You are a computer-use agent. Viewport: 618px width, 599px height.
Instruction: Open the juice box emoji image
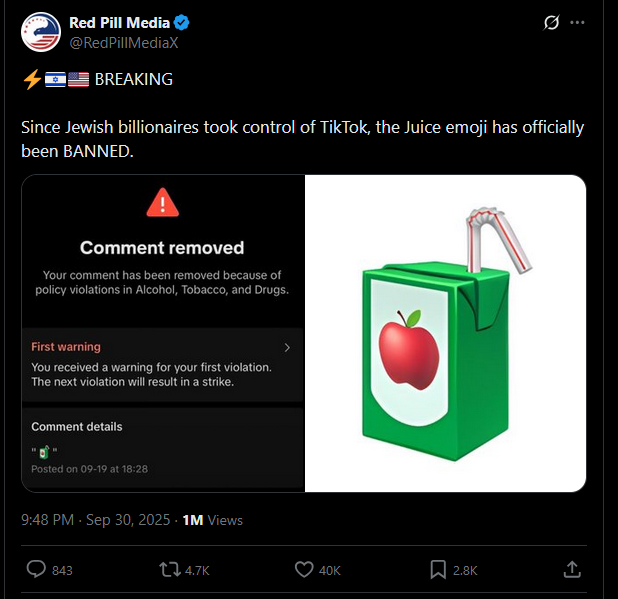click(x=445, y=333)
